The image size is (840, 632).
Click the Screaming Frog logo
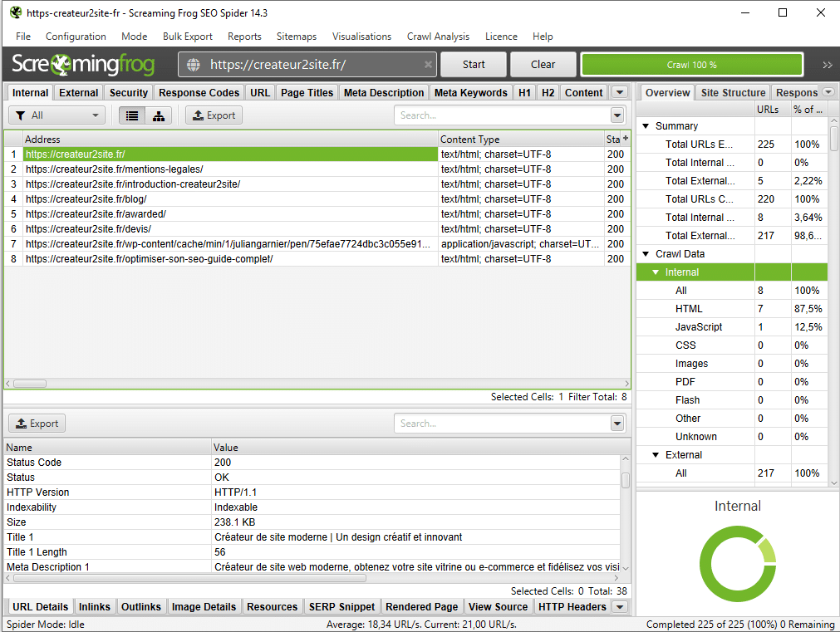click(83, 64)
